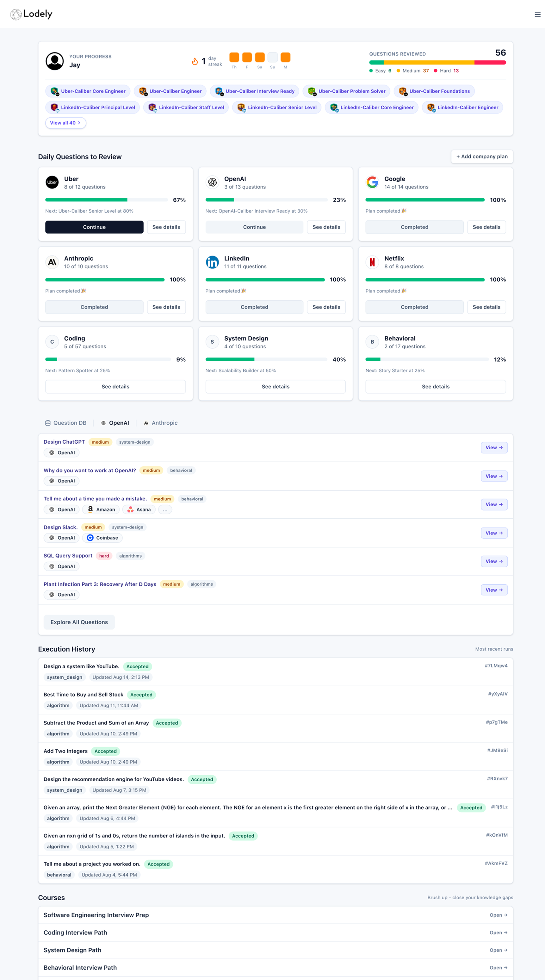This screenshot has width=545, height=980.
Task: Click the Hard 13 legend label
Action: [x=446, y=71]
